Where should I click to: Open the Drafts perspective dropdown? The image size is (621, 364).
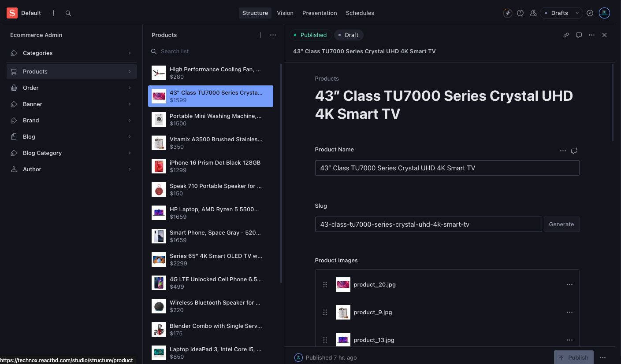562,13
